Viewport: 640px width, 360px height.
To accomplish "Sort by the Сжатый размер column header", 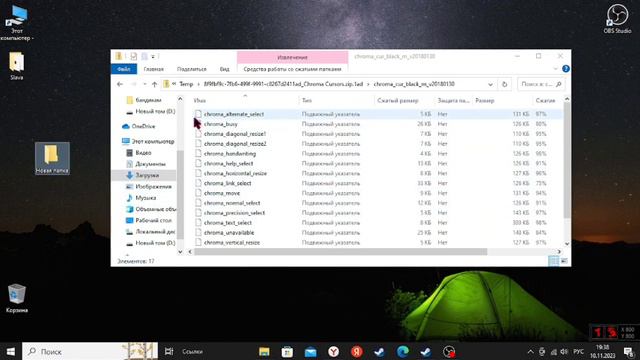I will (x=404, y=100).
